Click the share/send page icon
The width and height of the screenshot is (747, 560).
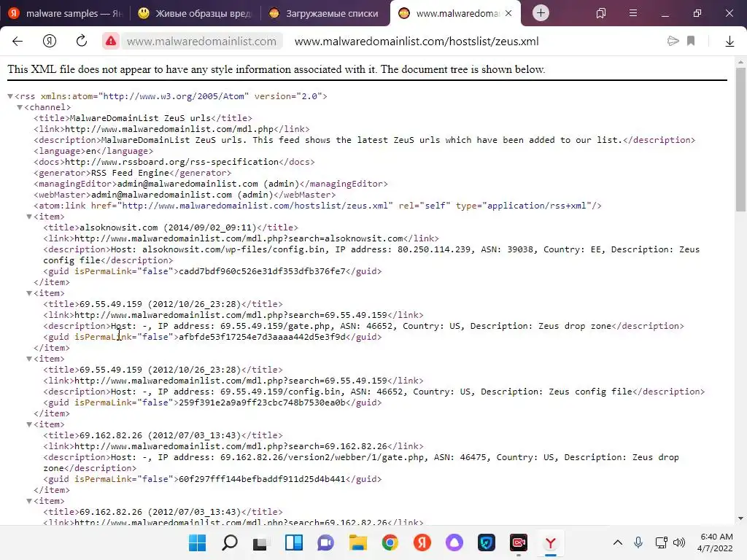pyautogui.click(x=673, y=41)
